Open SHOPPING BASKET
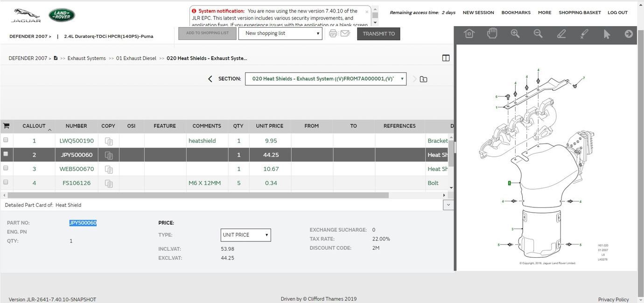Image resolution: width=644 pixels, height=303 pixels. coord(580,13)
